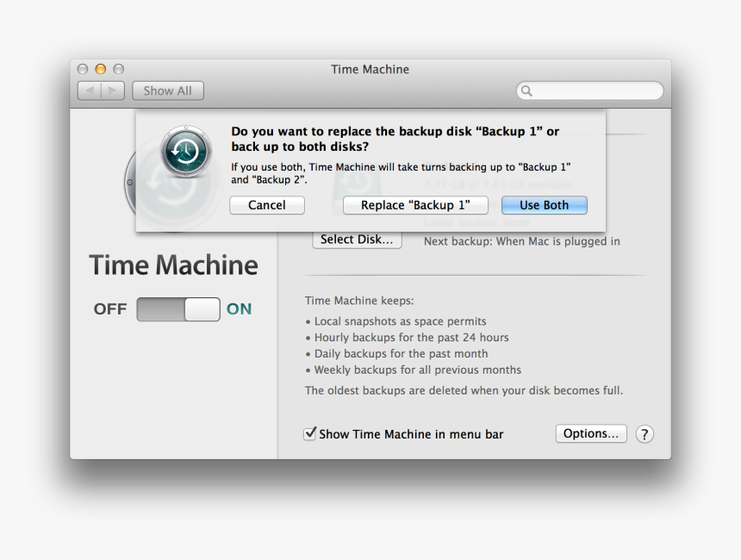Screen dimensions: 741x560
Task: Choose Replace "Backup 1"
Action: 415,205
